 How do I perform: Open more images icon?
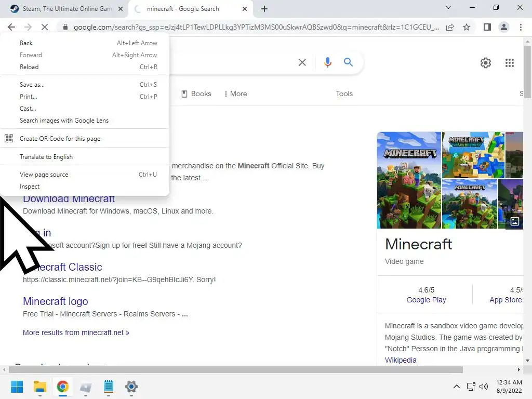(515, 221)
